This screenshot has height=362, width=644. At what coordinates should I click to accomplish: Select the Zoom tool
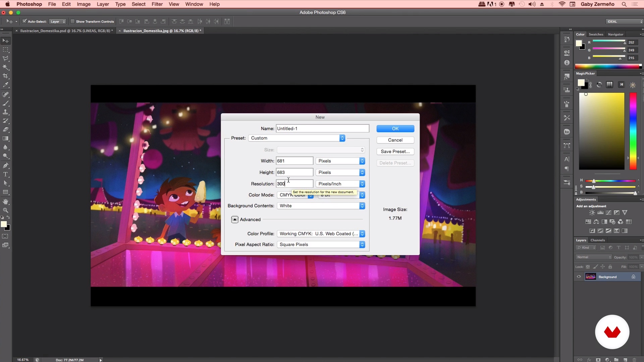[x=6, y=210]
